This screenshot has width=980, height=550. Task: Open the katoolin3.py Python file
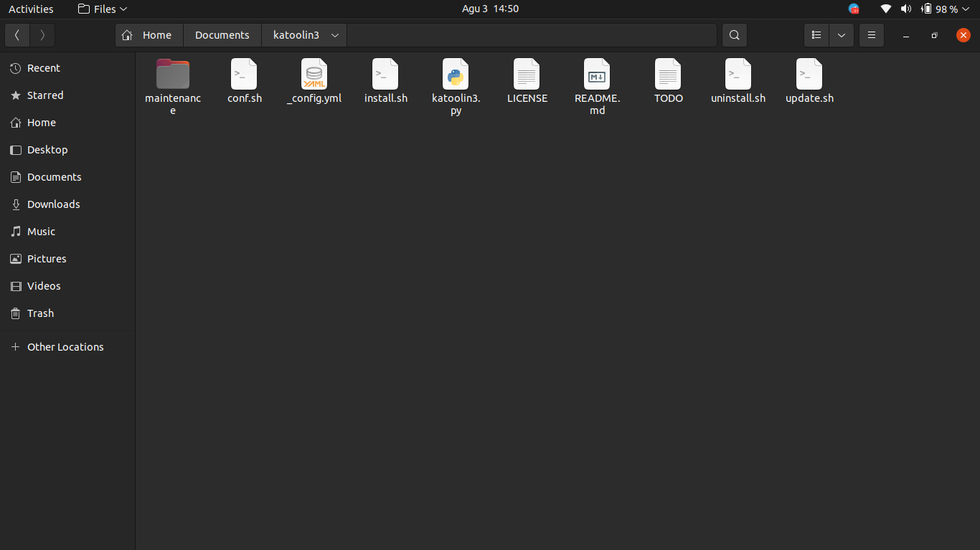click(456, 80)
